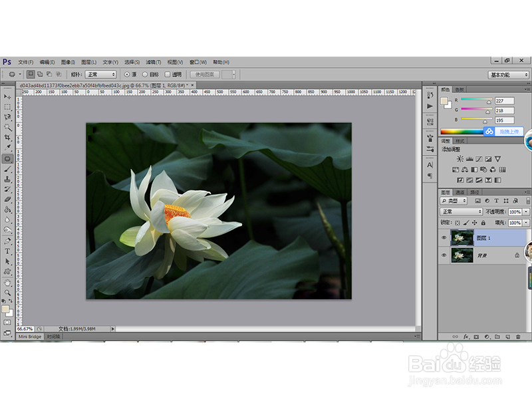This screenshot has height=399, width=532.
Task: Add a Brightness/Contrast adjustment
Action: click(460, 159)
